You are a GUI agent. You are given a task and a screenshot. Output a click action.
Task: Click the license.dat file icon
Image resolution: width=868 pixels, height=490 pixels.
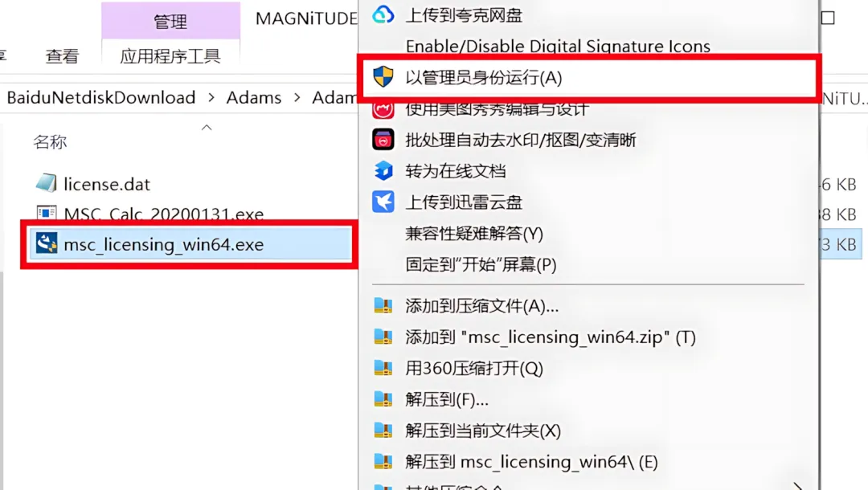[47, 183]
